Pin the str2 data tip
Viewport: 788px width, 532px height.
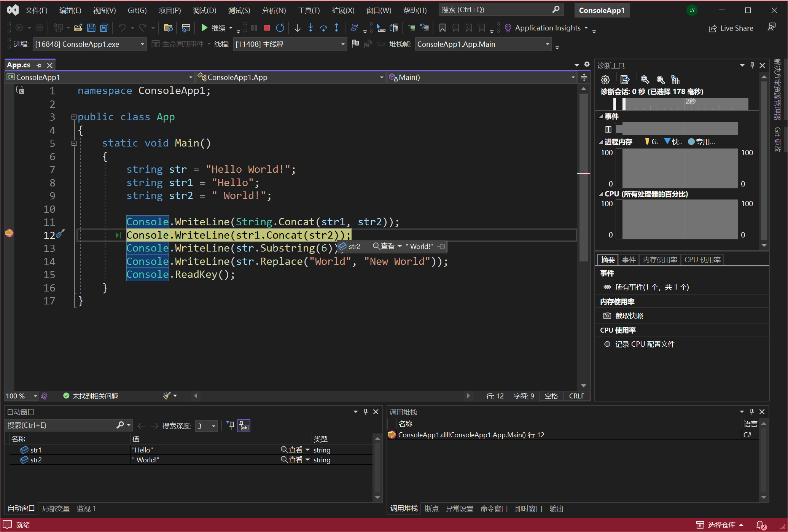(441, 247)
